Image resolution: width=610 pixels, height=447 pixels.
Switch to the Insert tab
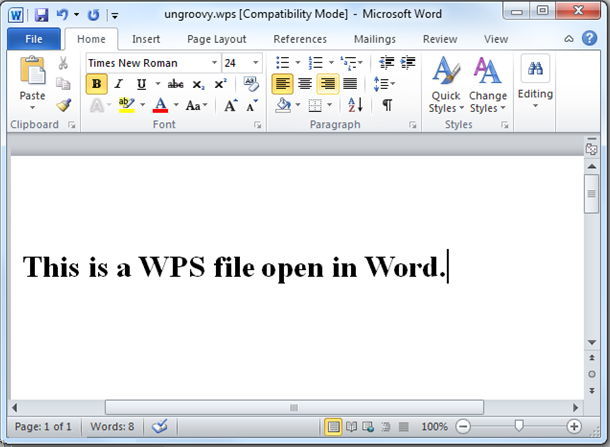(x=146, y=39)
